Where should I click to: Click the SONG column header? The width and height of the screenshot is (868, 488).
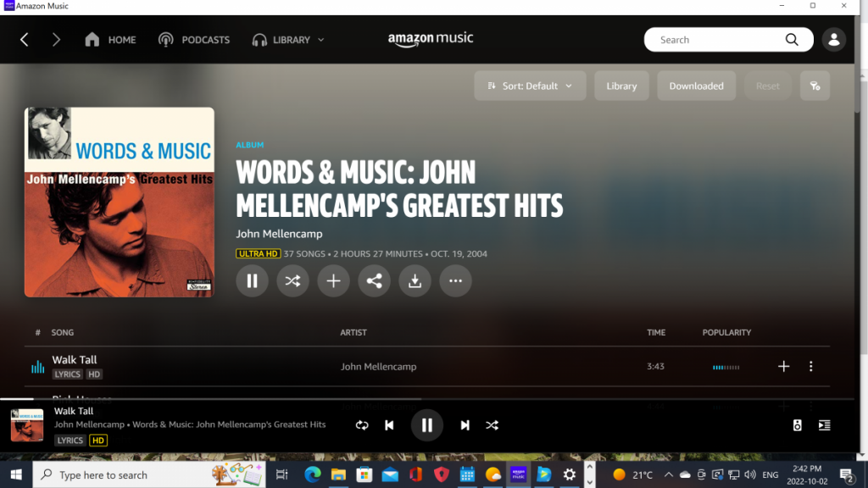click(63, 332)
